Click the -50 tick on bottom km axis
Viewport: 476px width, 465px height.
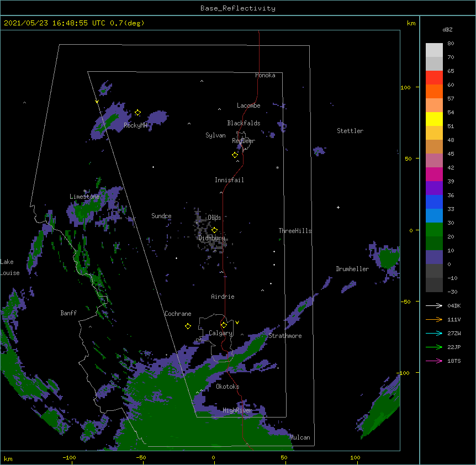point(141,457)
